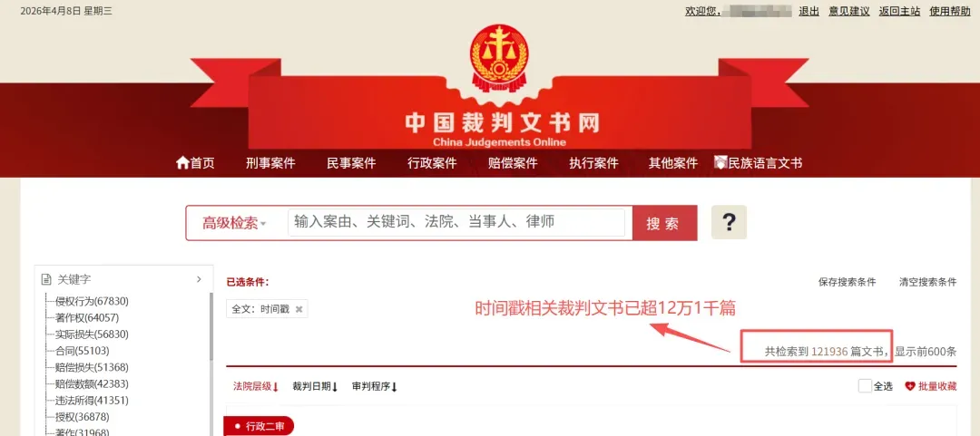This screenshot has height=436, width=980.
Task: Expand the 关键字 panel chevron
Action: [199, 279]
